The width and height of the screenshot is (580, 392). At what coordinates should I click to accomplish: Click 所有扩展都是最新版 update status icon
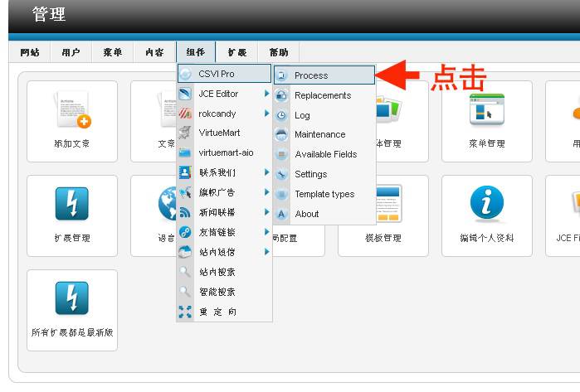click(x=71, y=310)
